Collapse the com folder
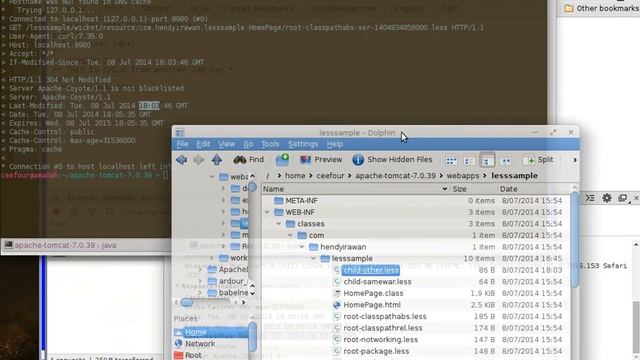The width and height of the screenshot is (640, 360). tap(290, 235)
